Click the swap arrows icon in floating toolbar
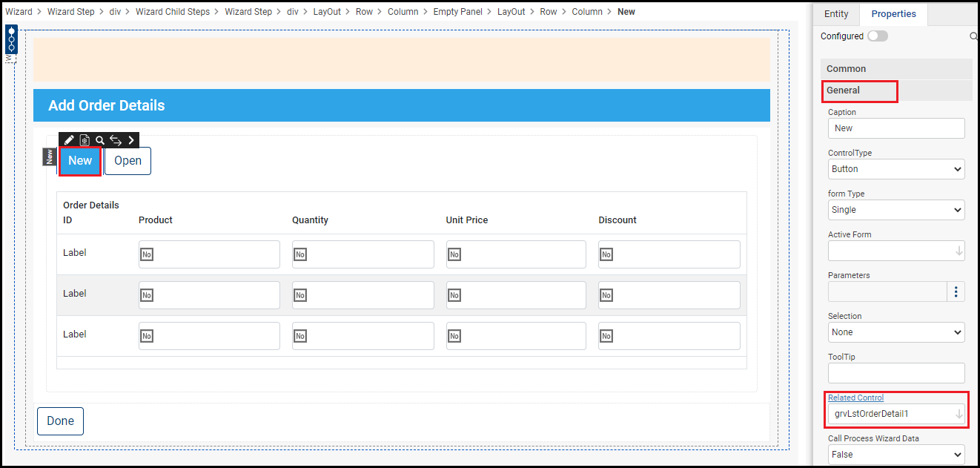The height and width of the screenshot is (468, 980). point(116,140)
